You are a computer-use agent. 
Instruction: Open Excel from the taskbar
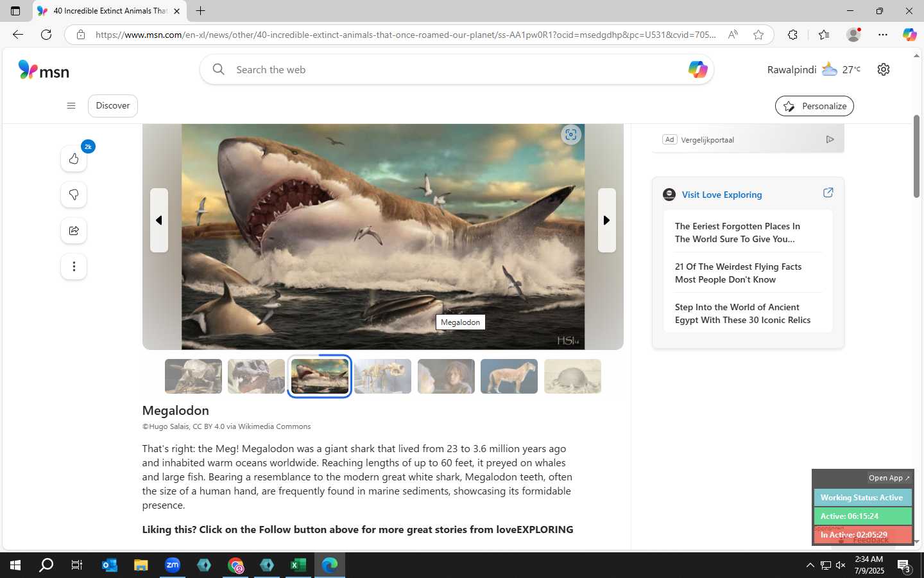(298, 565)
